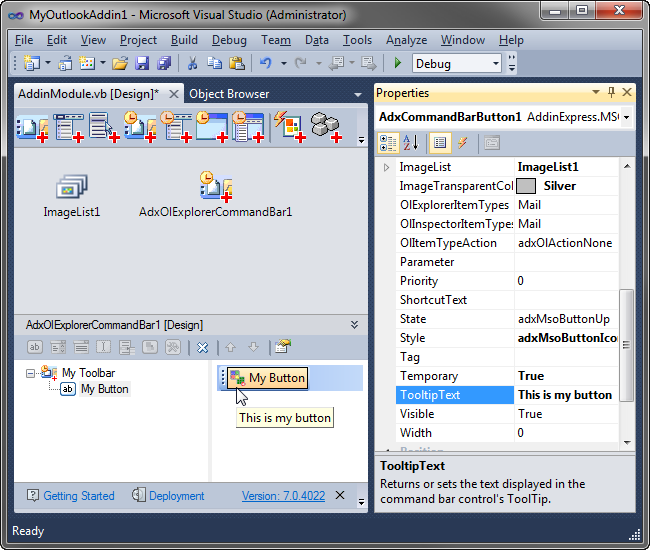Open the AdxCommandBarButton1 object selector dropdown
This screenshot has width=650, height=550.
coord(626,117)
